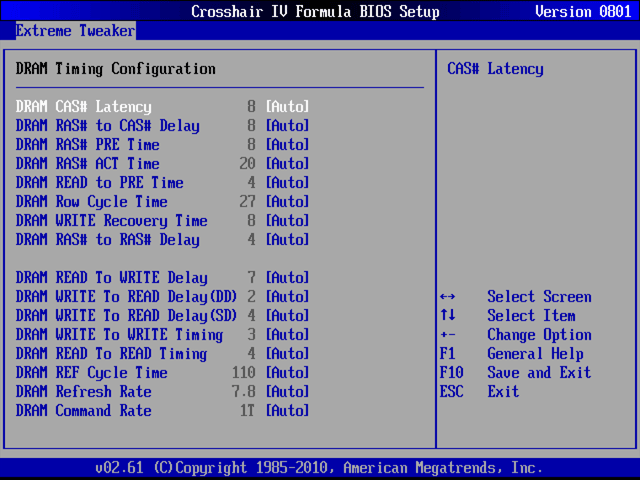Click the left-right arrows Select Screen icon

448,297
